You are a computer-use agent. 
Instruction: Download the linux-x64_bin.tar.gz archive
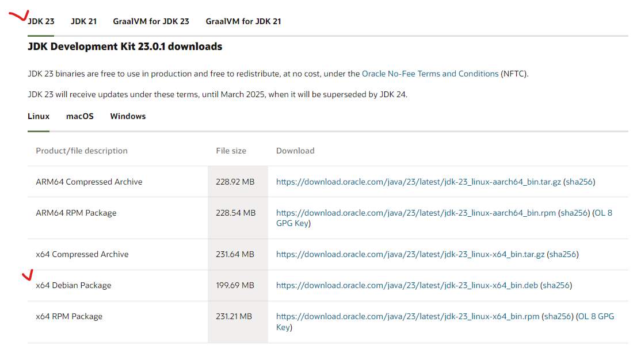(x=410, y=254)
